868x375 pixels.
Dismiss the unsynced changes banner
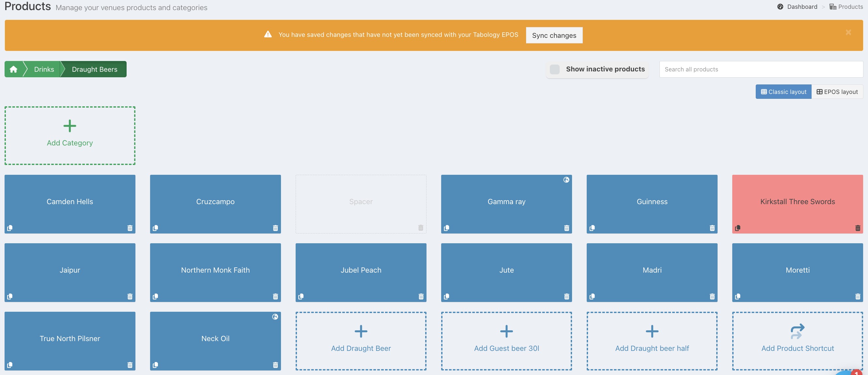click(x=848, y=32)
